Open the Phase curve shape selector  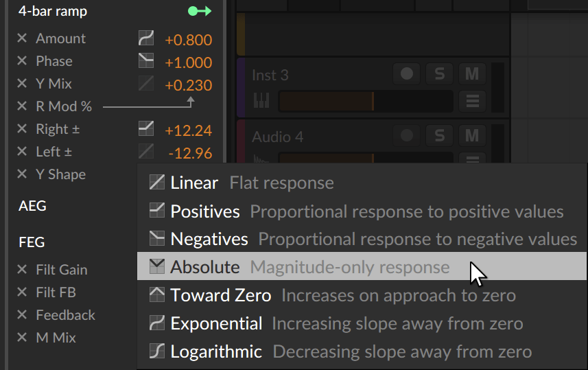(x=146, y=61)
